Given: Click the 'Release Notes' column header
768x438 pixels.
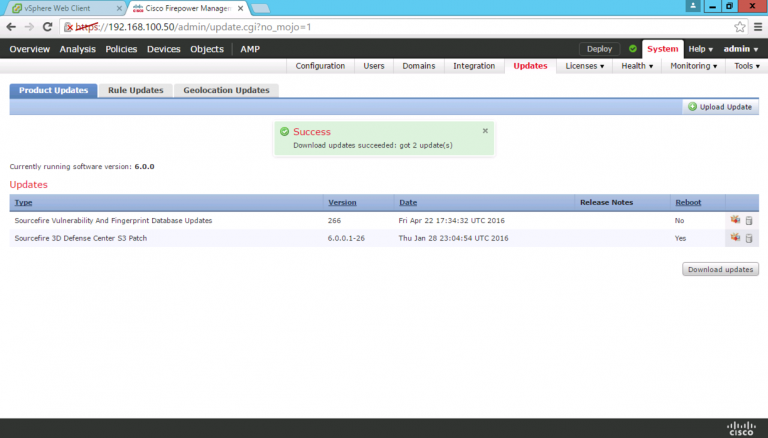Looking at the screenshot, I should pos(606,202).
